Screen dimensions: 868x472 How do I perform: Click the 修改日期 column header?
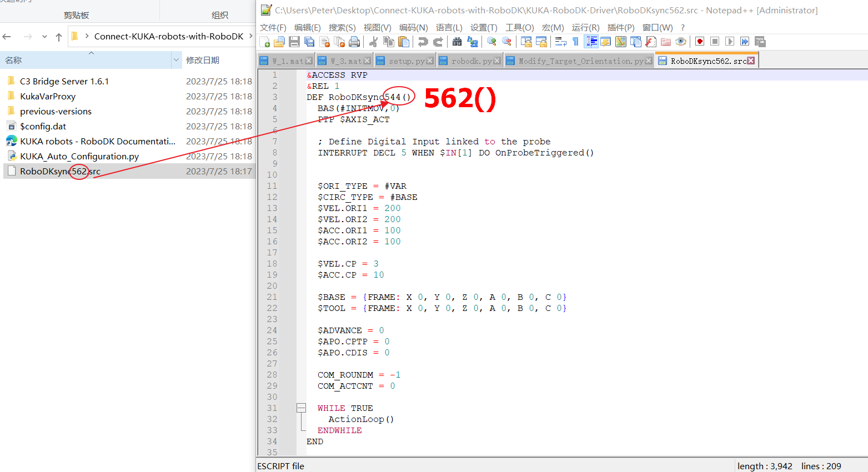pos(203,60)
